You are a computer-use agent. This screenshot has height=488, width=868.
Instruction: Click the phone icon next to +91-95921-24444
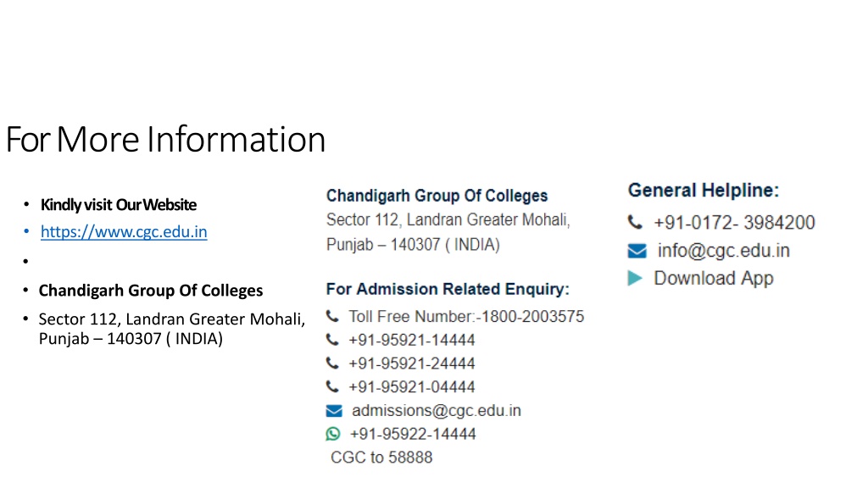(332, 363)
